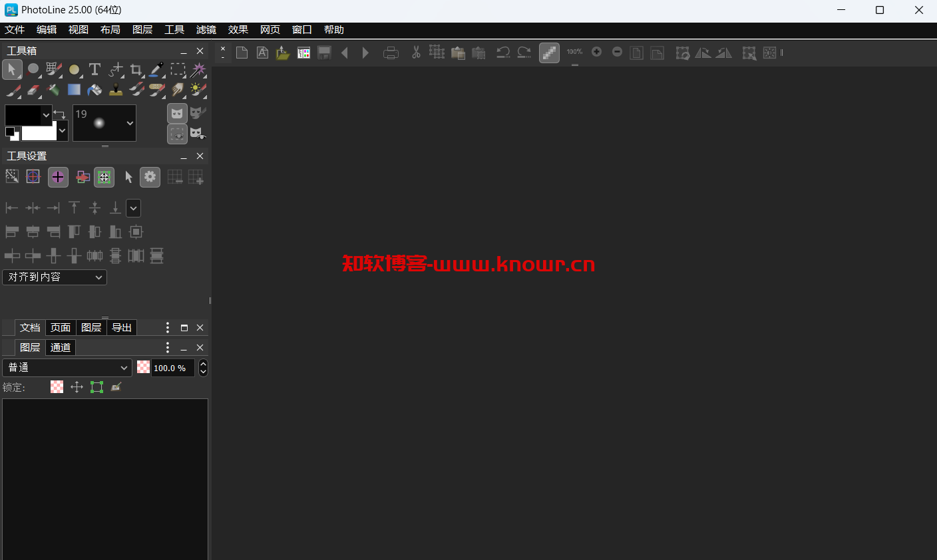Switch to the 页面 tab
The image size is (937, 560).
(x=61, y=328)
